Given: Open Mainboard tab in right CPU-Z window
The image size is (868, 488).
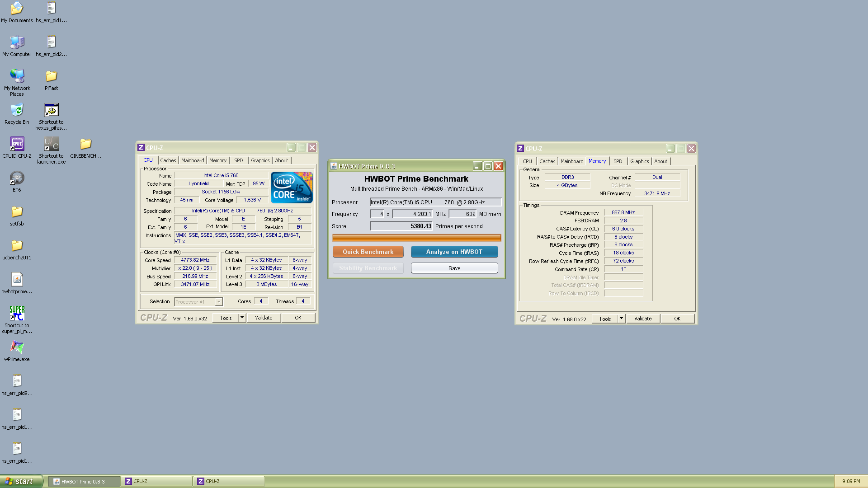Looking at the screenshot, I should point(572,161).
